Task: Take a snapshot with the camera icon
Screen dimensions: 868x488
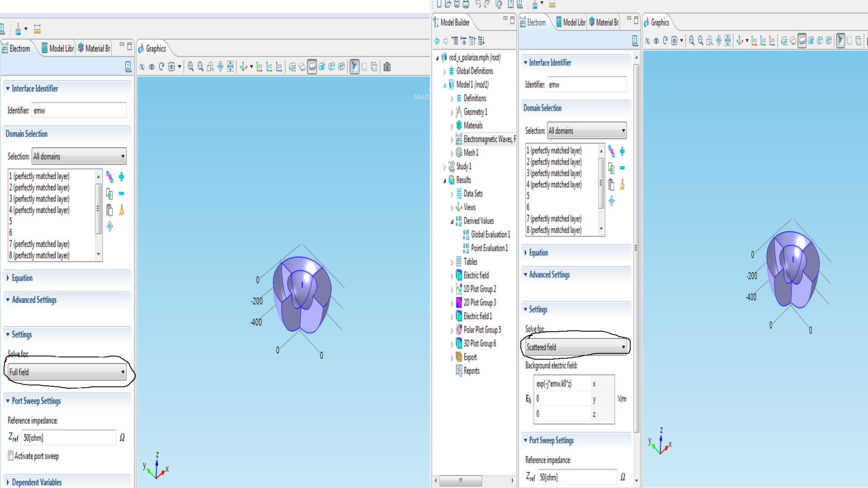Action: click(387, 67)
